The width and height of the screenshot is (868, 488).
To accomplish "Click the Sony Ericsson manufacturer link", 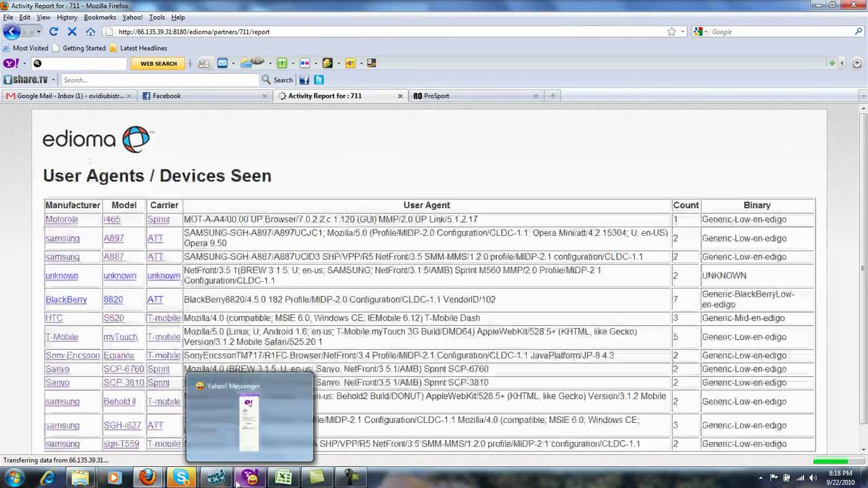I will pos(73,355).
